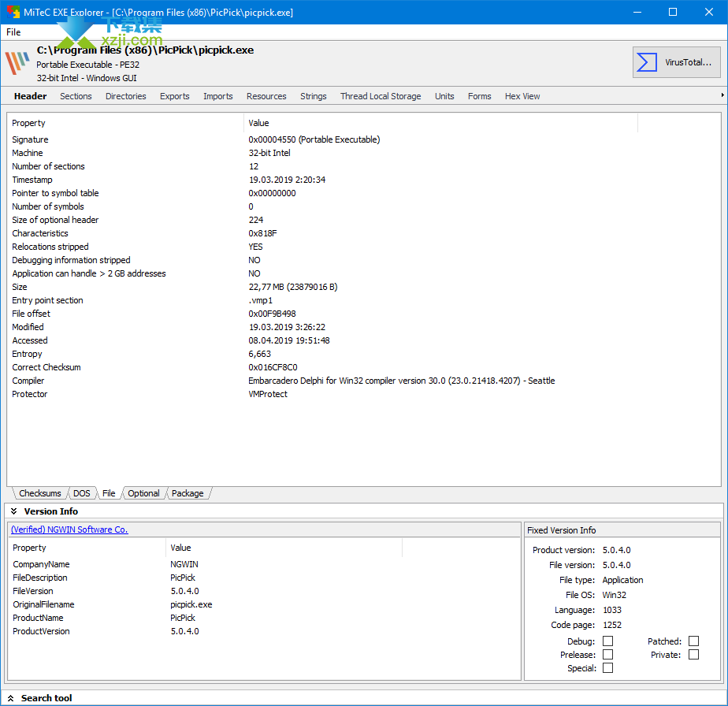The width and height of the screenshot is (728, 706).
Task: Toggle the Debug checkbox
Action: (607, 641)
